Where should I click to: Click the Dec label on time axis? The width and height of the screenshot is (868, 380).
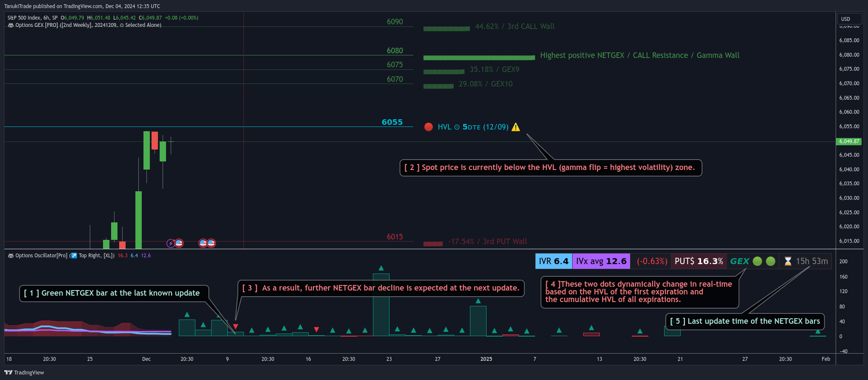pyautogui.click(x=146, y=359)
